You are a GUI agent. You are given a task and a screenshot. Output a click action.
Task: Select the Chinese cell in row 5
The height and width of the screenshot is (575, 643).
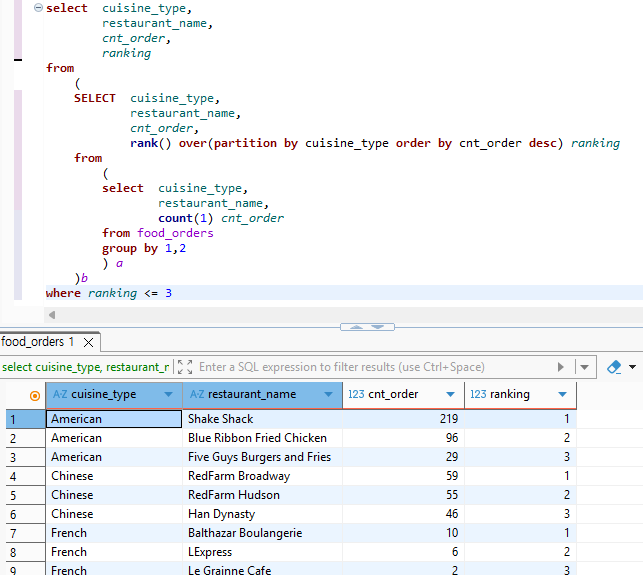[114, 495]
